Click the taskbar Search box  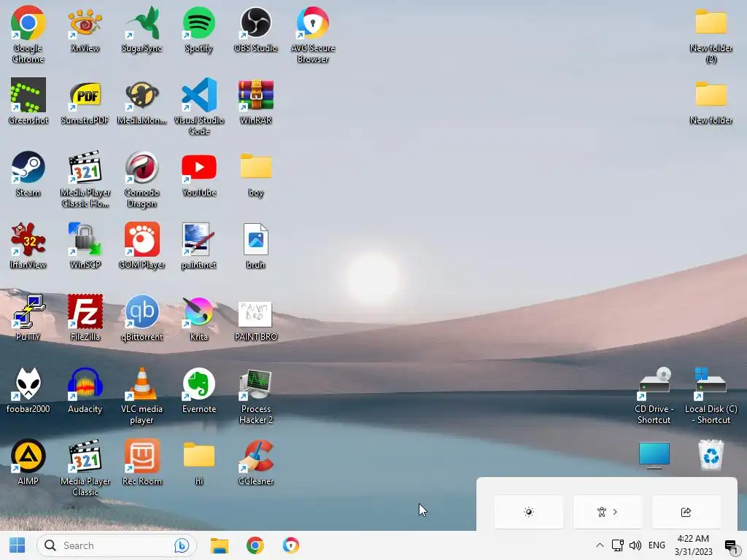117,545
